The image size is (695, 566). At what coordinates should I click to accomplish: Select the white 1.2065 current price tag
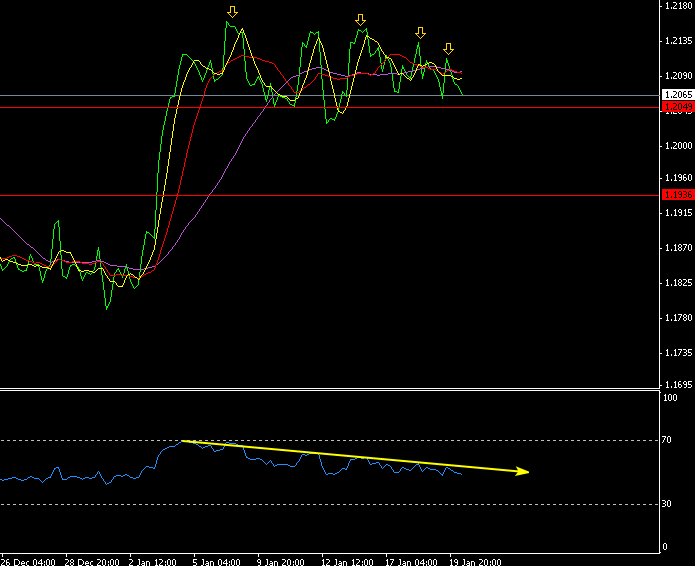678,94
